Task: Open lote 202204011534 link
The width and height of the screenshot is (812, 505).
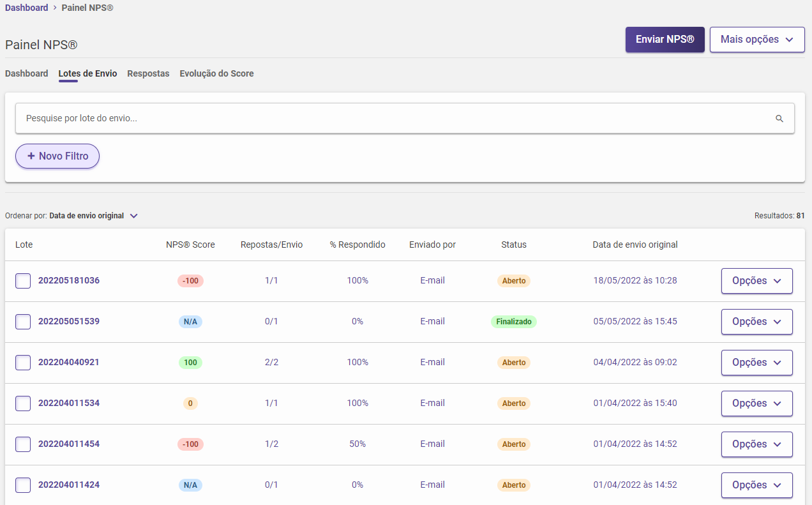Action: (x=69, y=403)
